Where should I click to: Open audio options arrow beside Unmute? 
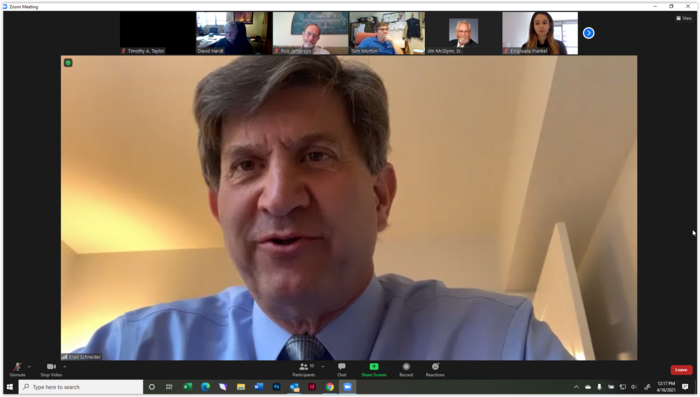click(29, 367)
